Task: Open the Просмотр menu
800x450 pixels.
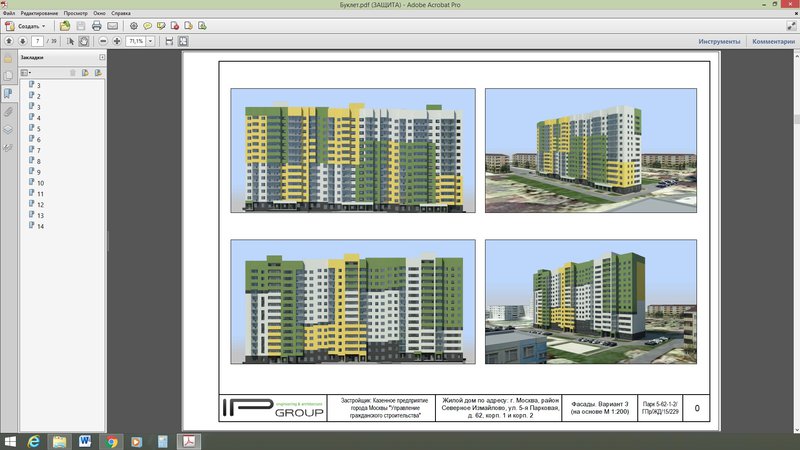Action: pyautogui.click(x=76, y=13)
